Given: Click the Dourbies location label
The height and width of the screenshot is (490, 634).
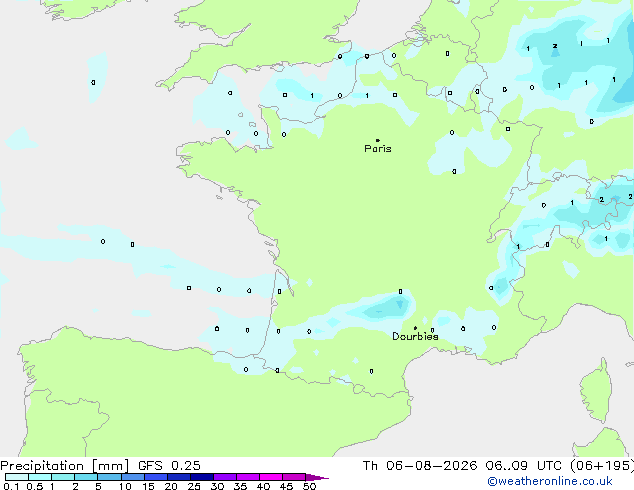Looking at the screenshot, I should point(415,336).
